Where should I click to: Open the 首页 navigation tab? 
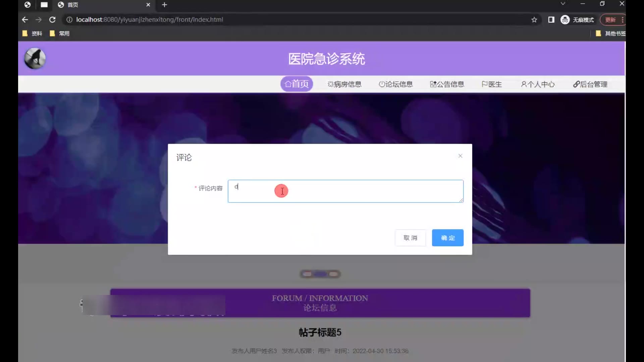pyautogui.click(x=297, y=84)
